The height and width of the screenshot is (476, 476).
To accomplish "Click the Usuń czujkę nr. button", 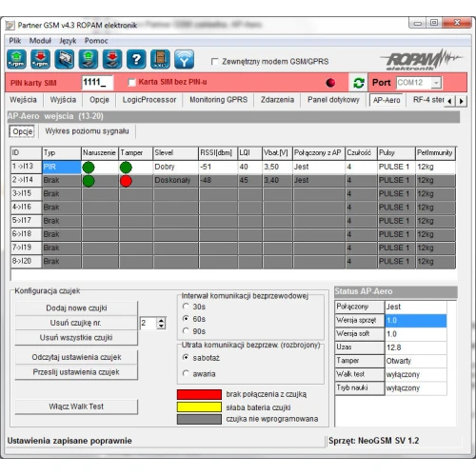I will tap(76, 323).
